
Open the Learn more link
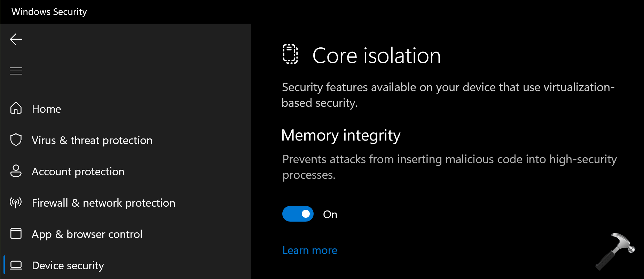(310, 250)
